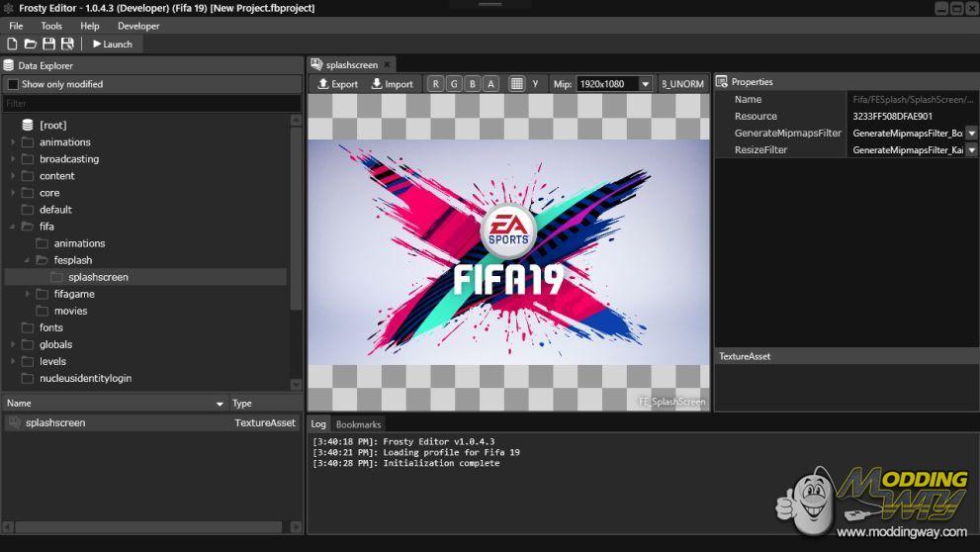Switch to the Bookmarks tab

coord(358,423)
